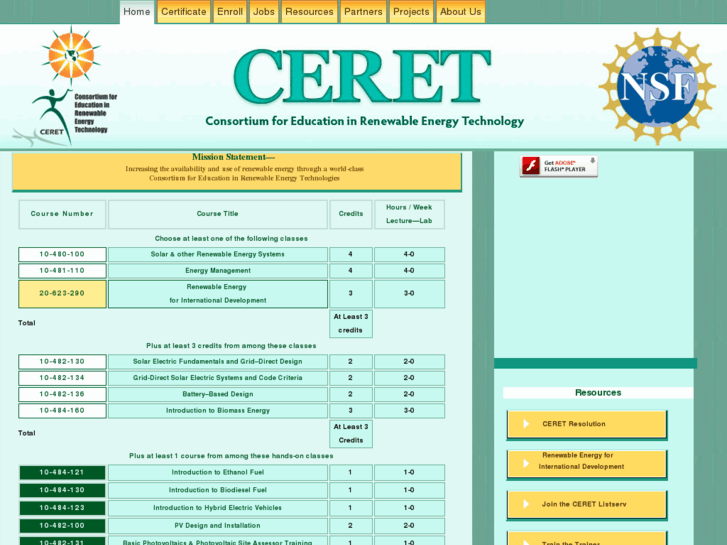Click highlighted course number 20-623-290

click(x=62, y=294)
